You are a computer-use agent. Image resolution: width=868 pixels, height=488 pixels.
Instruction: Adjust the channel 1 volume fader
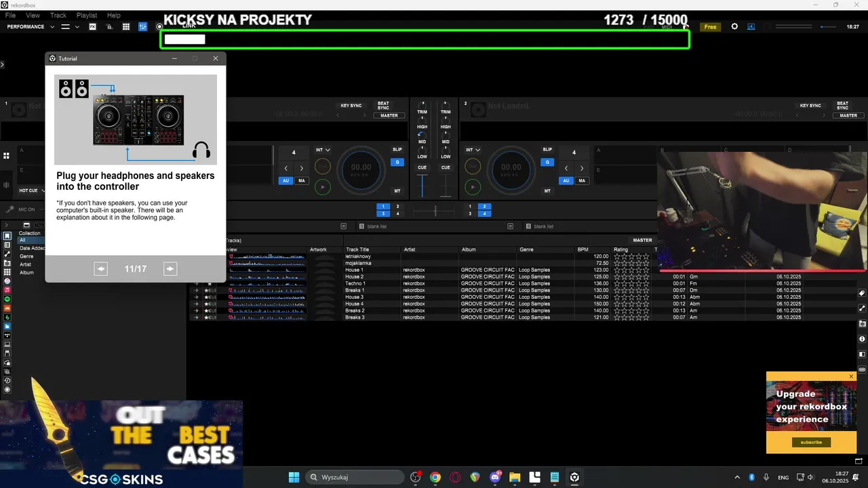point(422,186)
